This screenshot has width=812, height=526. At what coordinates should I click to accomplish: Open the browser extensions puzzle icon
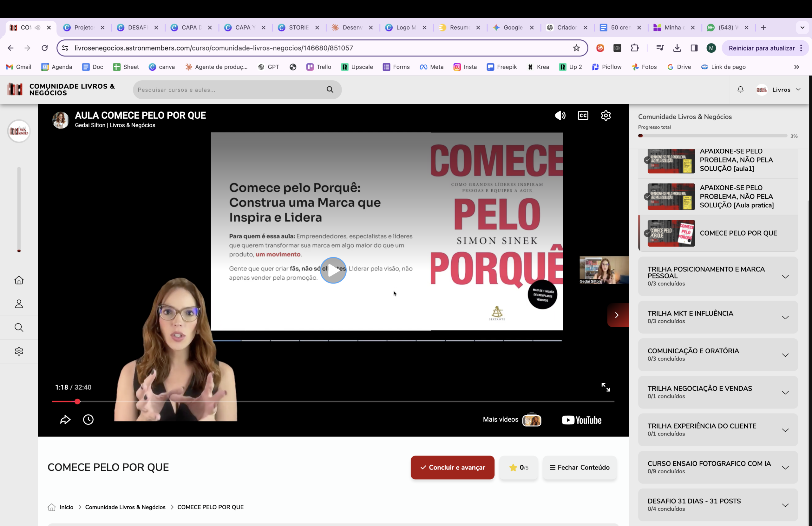(x=635, y=48)
